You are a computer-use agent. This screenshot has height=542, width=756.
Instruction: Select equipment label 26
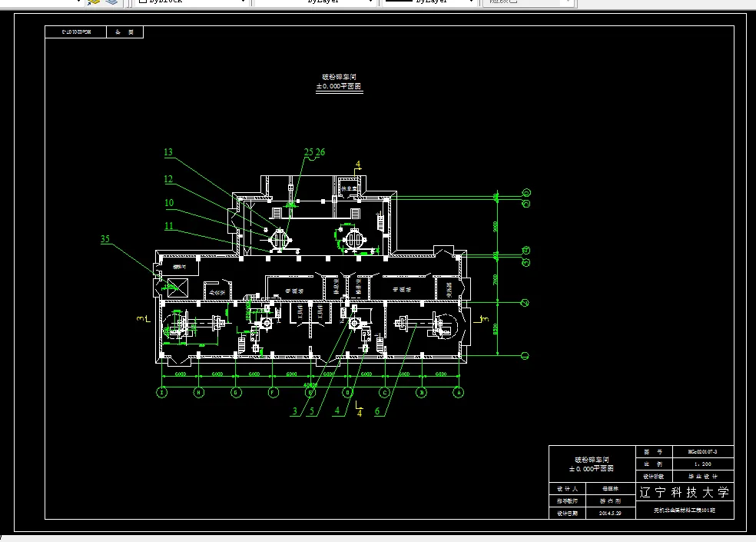(x=320, y=152)
